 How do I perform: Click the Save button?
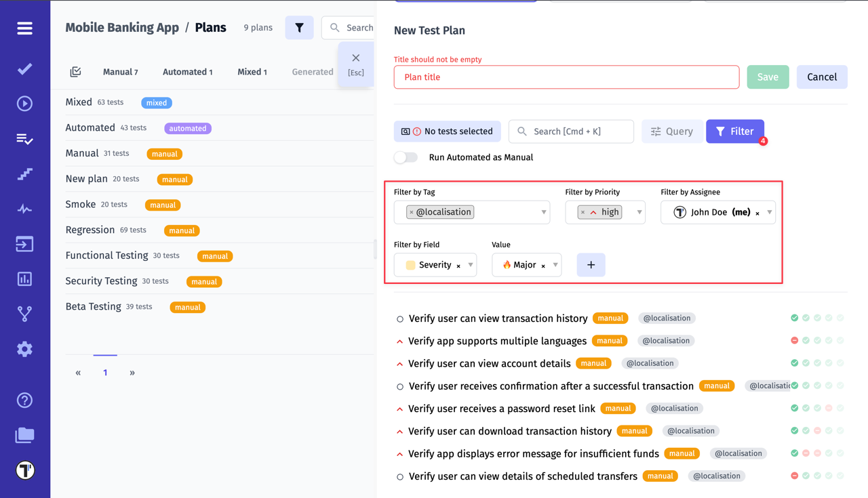click(x=768, y=77)
